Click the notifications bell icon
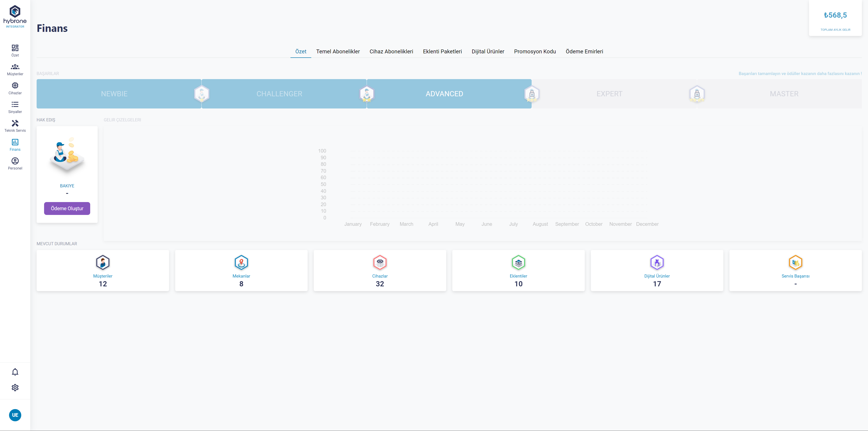 click(15, 372)
